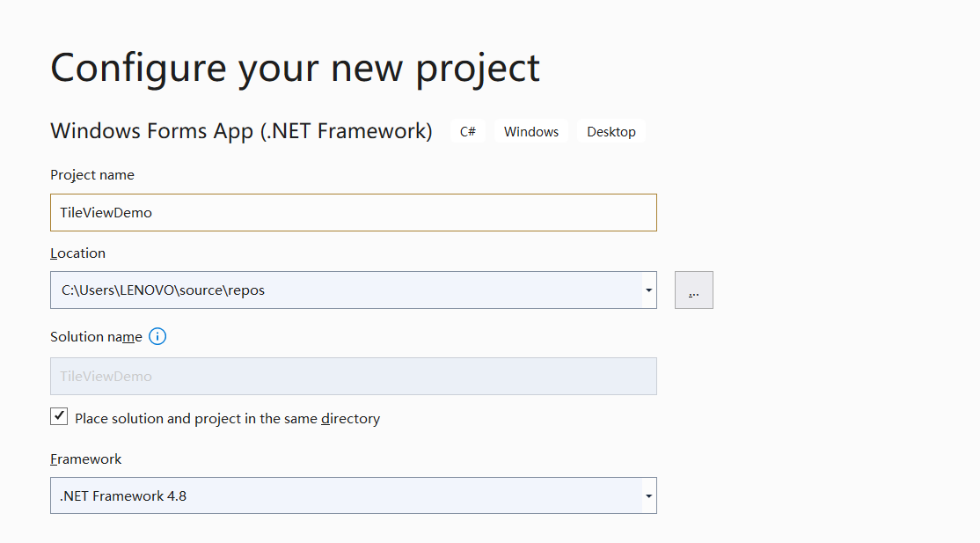The width and height of the screenshot is (980, 543).
Task: Expand the Location dropdown arrow
Action: tap(648, 290)
